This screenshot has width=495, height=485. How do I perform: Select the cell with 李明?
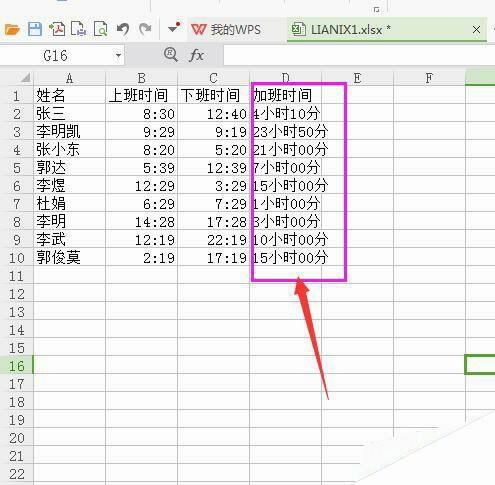point(69,222)
